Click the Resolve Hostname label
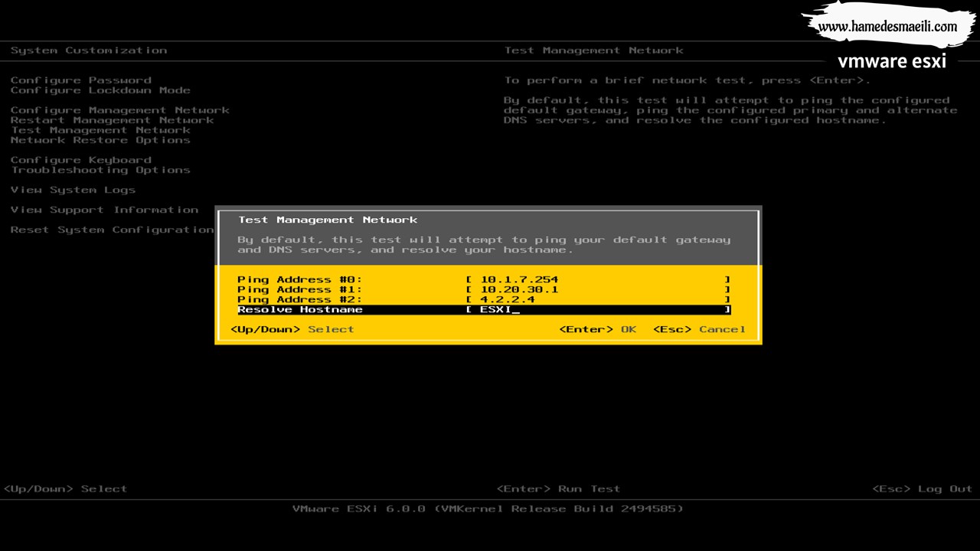980x551 pixels. coord(300,309)
